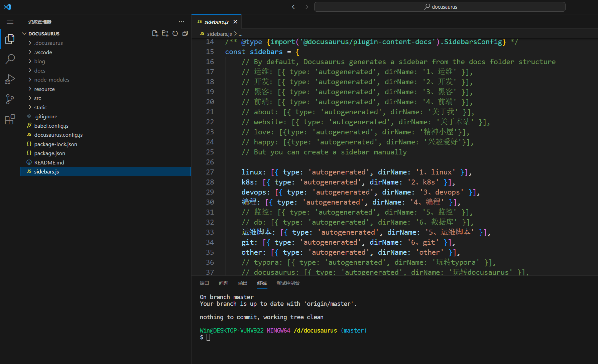Switch to the 终端 (Terminal) panel tab
This screenshot has width=598, height=364.
point(262,283)
